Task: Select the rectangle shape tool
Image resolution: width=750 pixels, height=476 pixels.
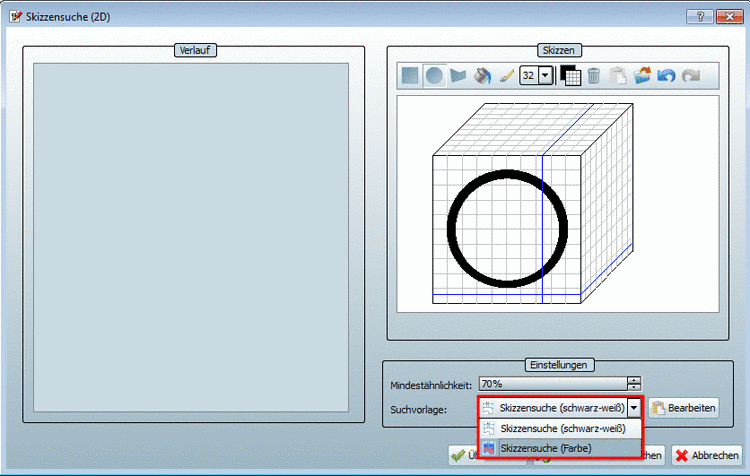Action: (x=410, y=76)
